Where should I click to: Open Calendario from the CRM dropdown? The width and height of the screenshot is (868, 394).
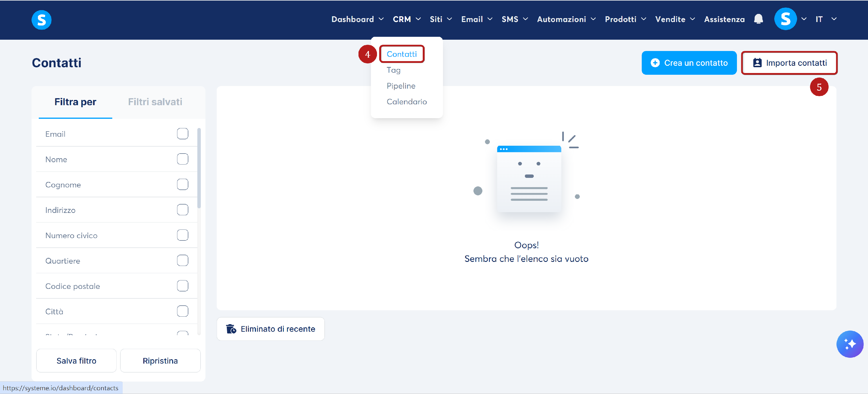[x=407, y=101]
